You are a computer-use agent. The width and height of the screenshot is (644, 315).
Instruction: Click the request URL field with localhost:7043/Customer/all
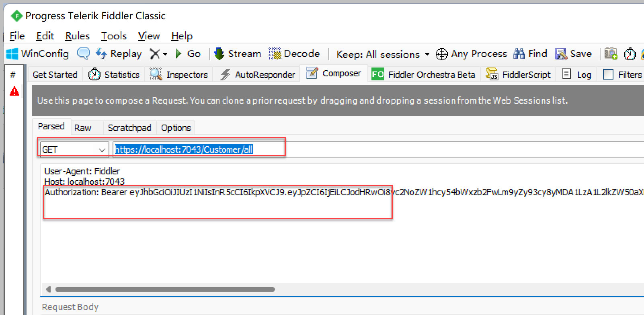(x=379, y=149)
